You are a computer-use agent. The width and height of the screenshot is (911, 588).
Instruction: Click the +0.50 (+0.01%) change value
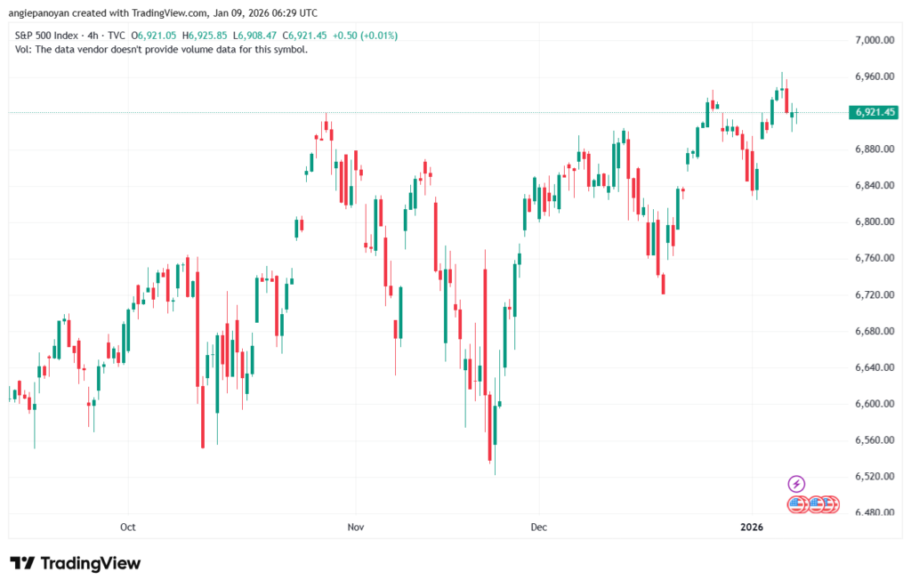pos(367,36)
